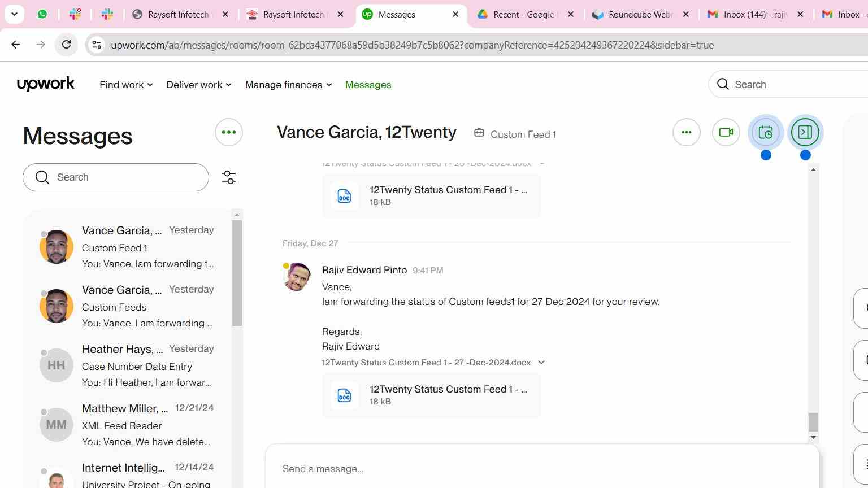Open the Manage finances dropdown
This screenshot has width=868, height=488.
pyautogui.click(x=288, y=85)
